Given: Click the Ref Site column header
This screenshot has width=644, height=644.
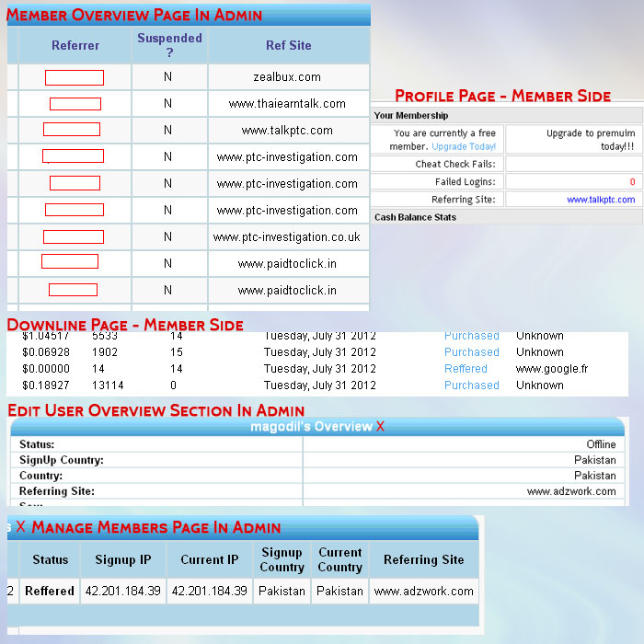Looking at the screenshot, I should click(289, 45).
